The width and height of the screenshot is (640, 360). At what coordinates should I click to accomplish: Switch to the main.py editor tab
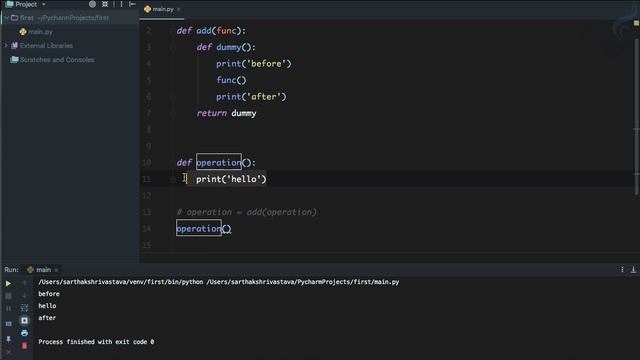tap(163, 9)
